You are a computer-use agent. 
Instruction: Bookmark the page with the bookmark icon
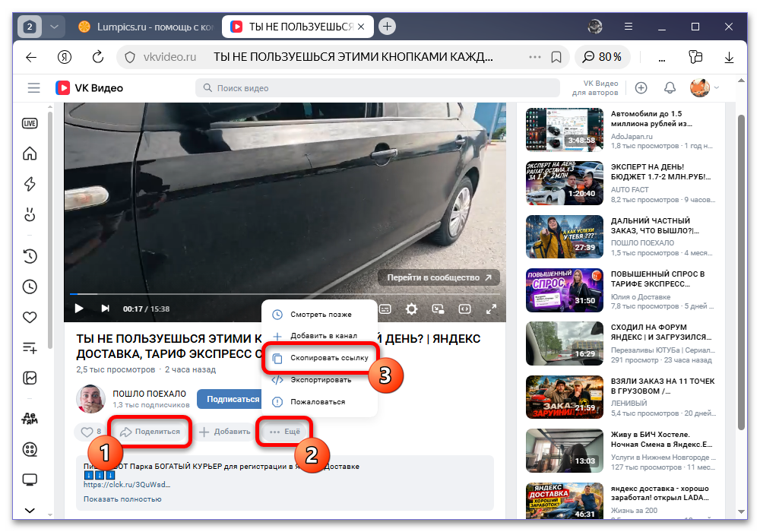click(x=556, y=57)
